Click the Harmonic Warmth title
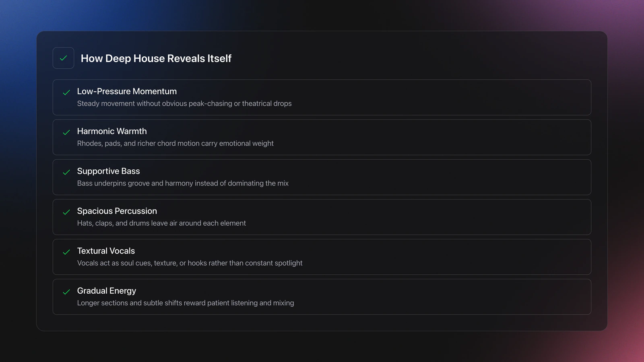The width and height of the screenshot is (644, 362). [x=112, y=131]
